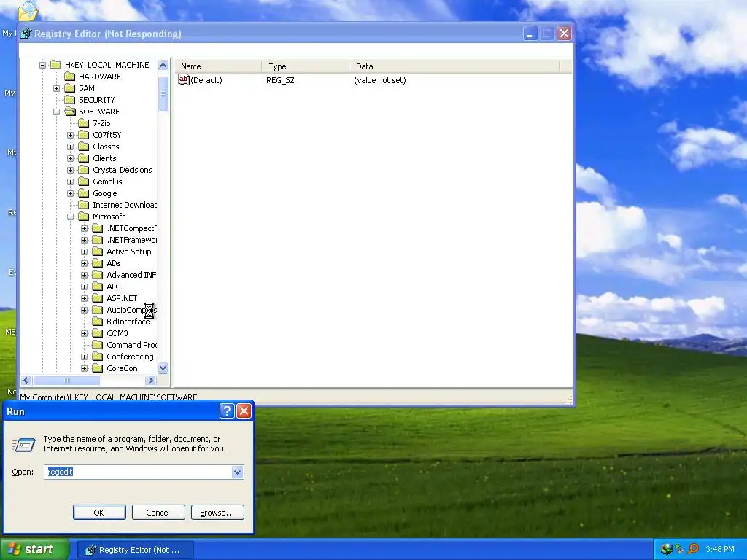Select the Internet Download folder icon
This screenshot has height=560, width=747.
83,205
